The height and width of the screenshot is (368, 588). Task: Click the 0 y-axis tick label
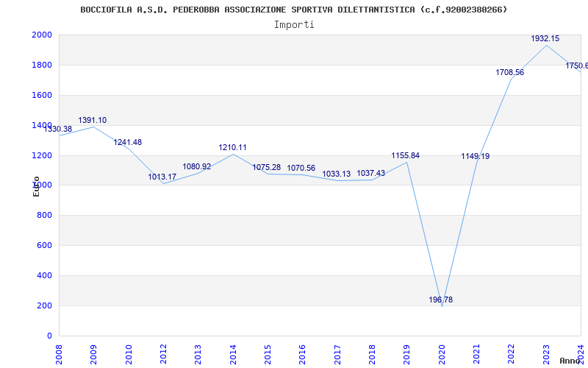coord(49,336)
